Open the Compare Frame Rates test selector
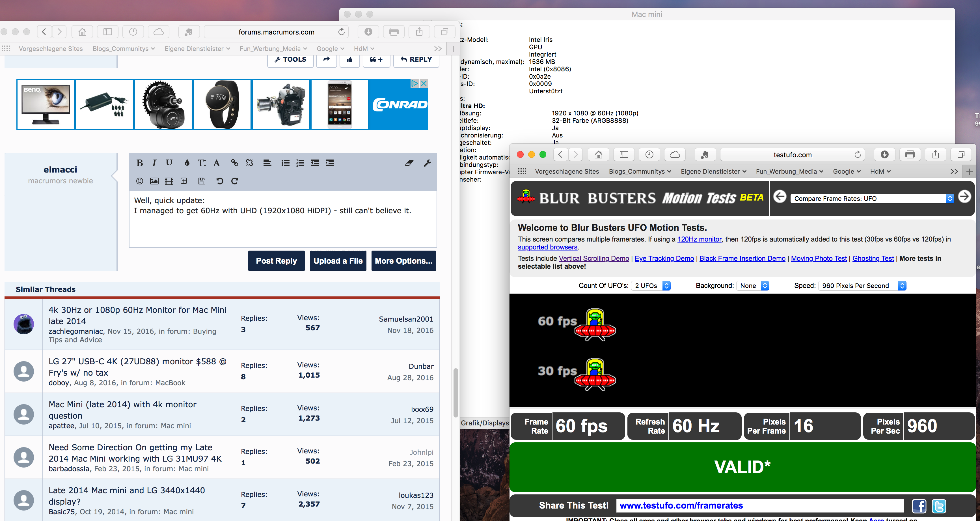 click(872, 199)
